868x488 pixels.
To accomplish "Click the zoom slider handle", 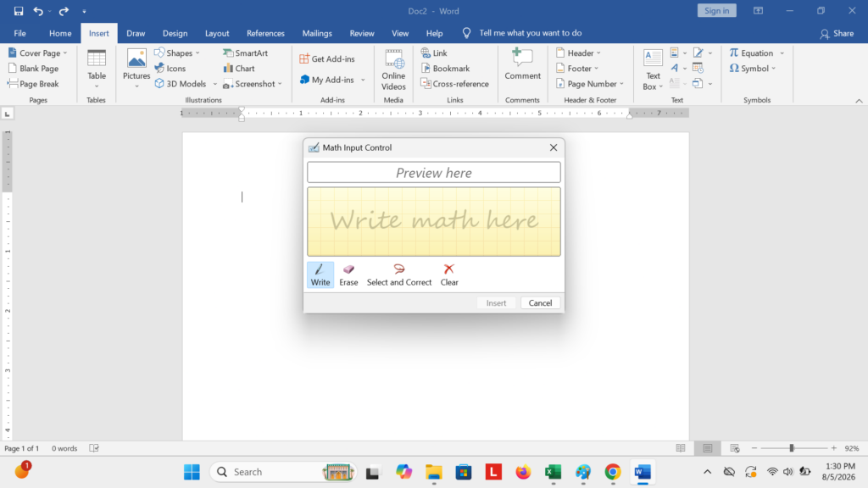I will point(791,448).
